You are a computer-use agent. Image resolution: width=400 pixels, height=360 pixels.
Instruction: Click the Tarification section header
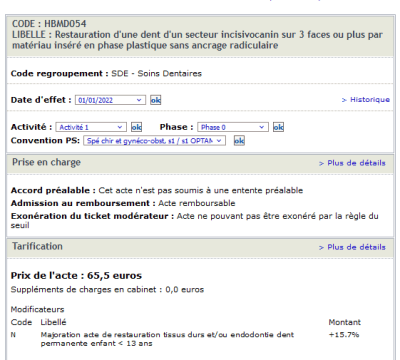click(x=37, y=246)
